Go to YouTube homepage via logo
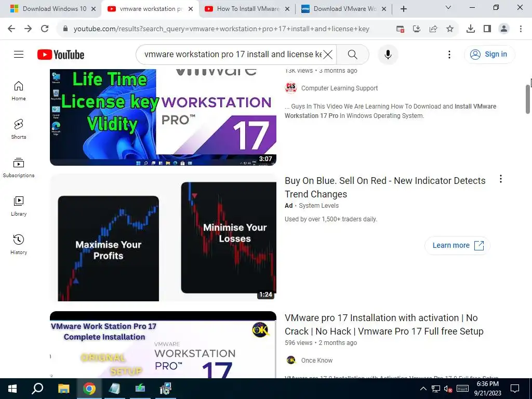Image resolution: width=532 pixels, height=399 pixels. coord(61,55)
